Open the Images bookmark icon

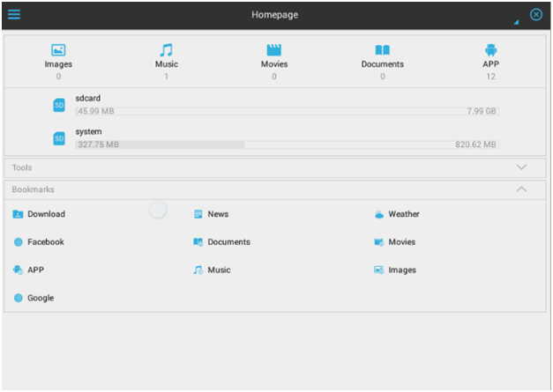(x=379, y=270)
